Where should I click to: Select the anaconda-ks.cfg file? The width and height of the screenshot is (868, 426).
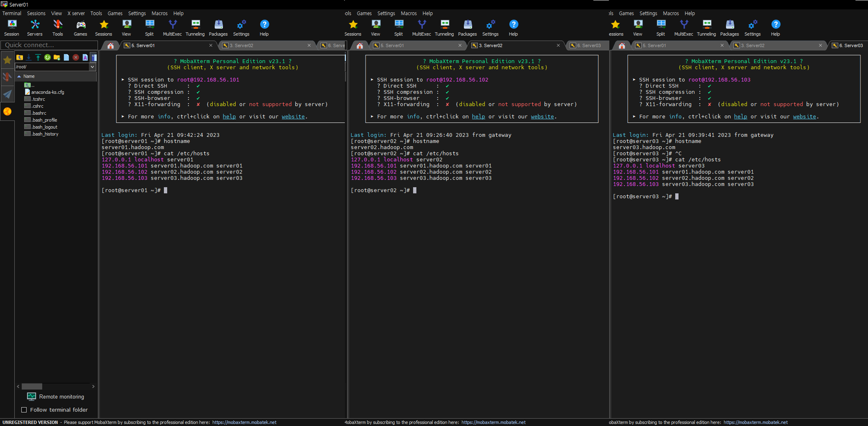tap(47, 92)
